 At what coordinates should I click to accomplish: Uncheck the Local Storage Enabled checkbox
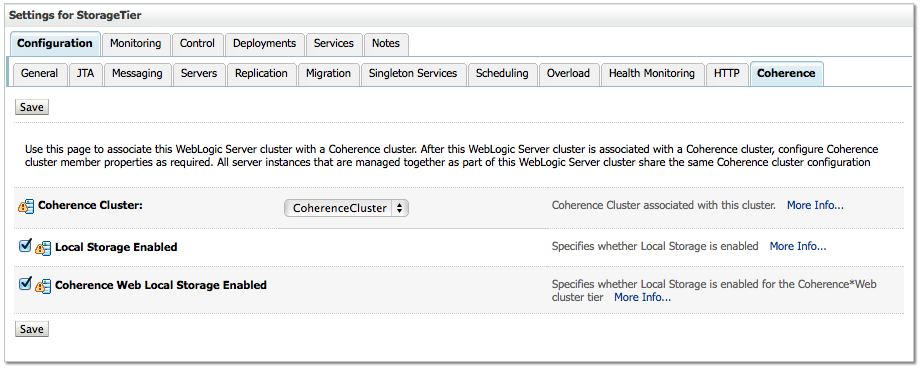coord(25,246)
